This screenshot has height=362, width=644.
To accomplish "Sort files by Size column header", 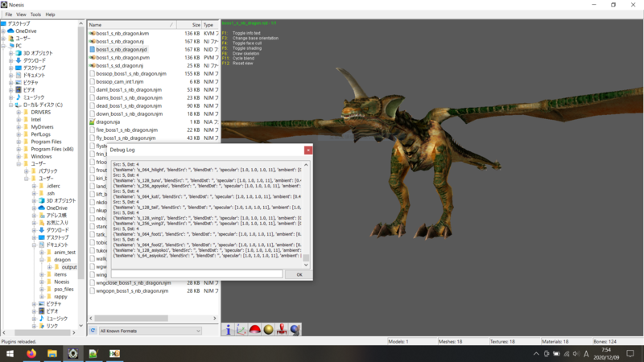I will pyautogui.click(x=189, y=25).
